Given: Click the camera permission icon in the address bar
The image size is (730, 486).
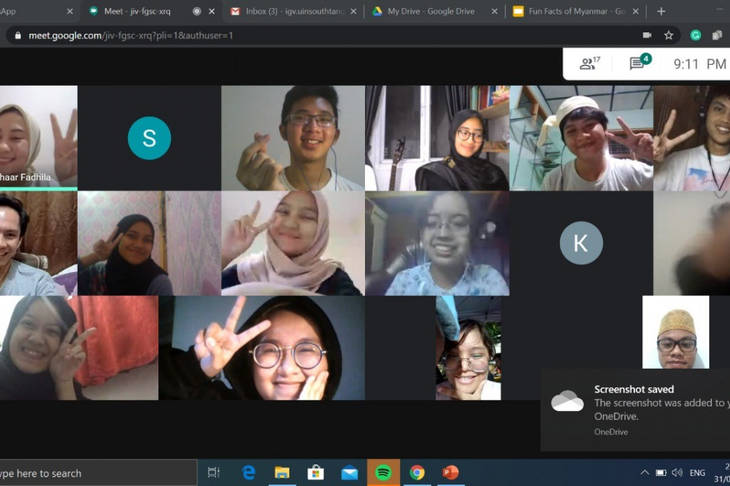Looking at the screenshot, I should 647,35.
